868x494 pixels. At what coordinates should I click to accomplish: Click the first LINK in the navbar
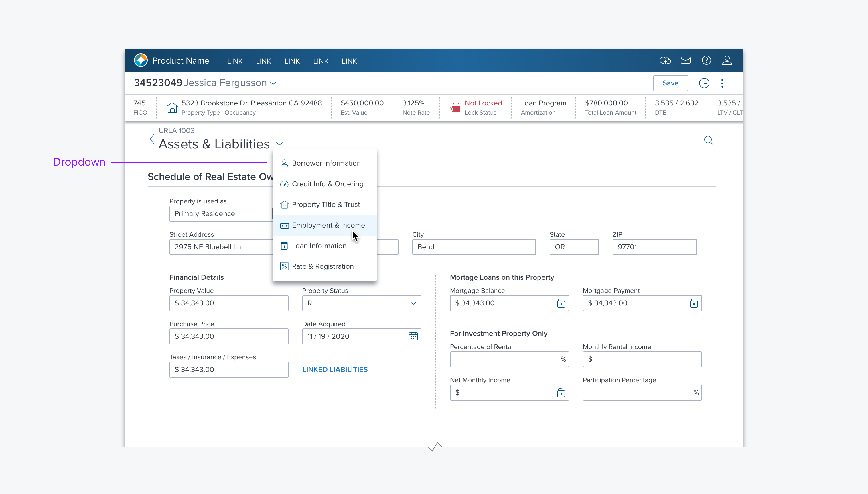click(234, 61)
